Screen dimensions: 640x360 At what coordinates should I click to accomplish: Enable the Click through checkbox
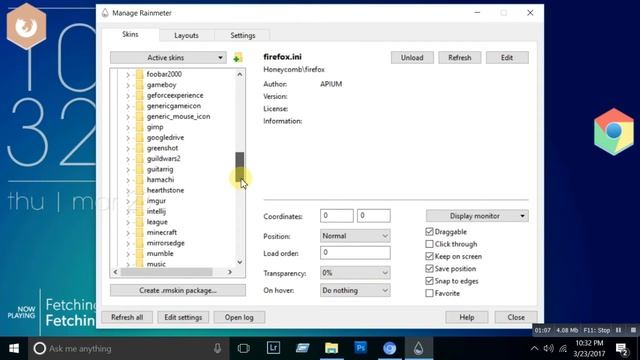click(x=429, y=244)
